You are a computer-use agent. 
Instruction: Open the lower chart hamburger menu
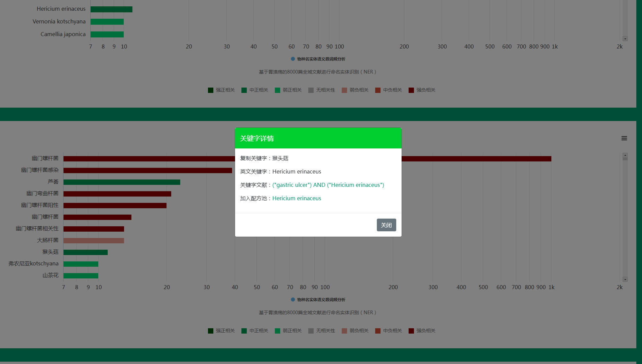(624, 138)
